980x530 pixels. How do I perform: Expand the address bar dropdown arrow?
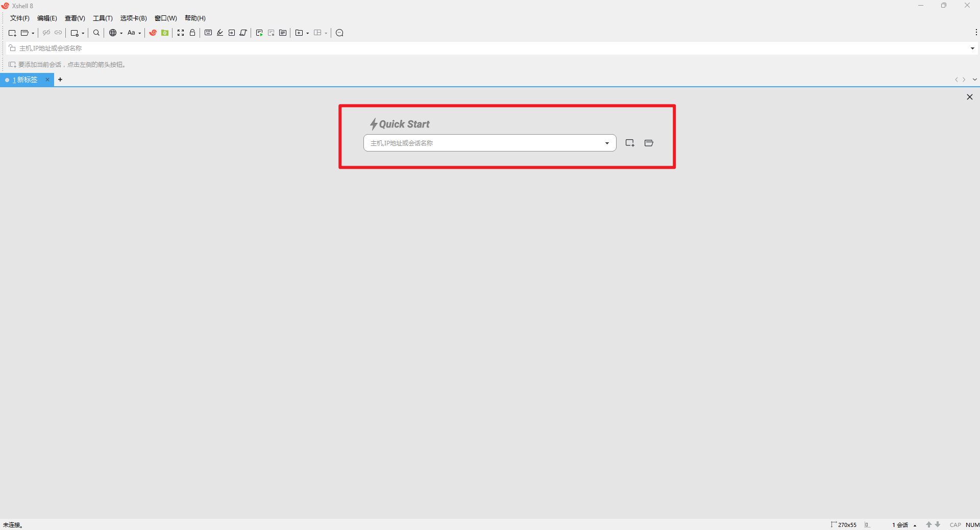[x=972, y=48]
